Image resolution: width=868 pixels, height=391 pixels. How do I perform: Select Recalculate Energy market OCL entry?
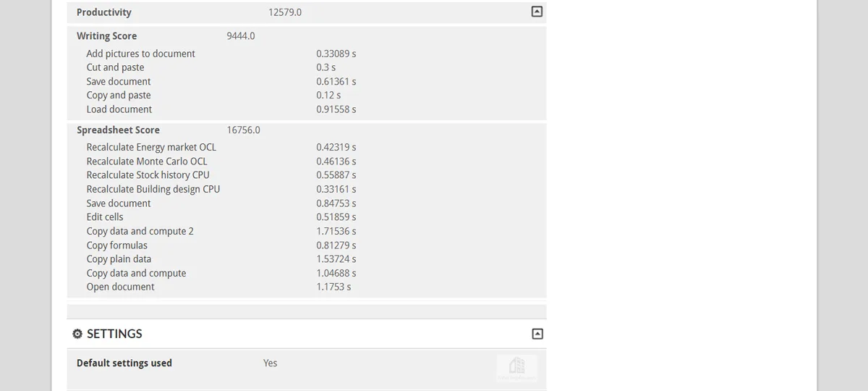point(151,147)
